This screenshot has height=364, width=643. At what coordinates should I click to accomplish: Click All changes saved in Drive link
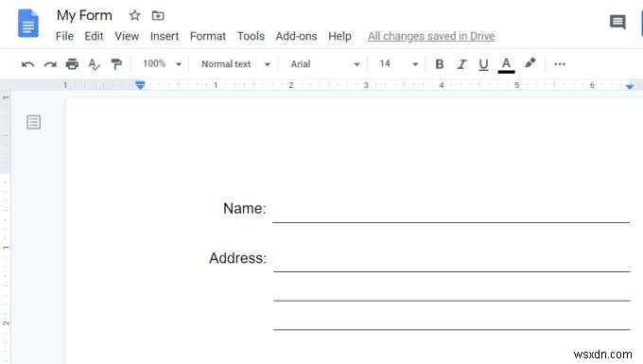point(431,36)
